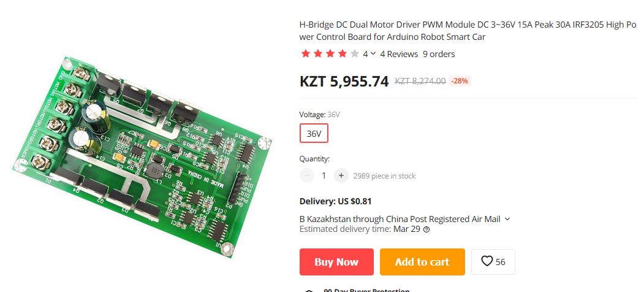Viewport: 644px width, 292px height.
Task: Click the KZT 5,955.74 price
Action: pos(344,82)
